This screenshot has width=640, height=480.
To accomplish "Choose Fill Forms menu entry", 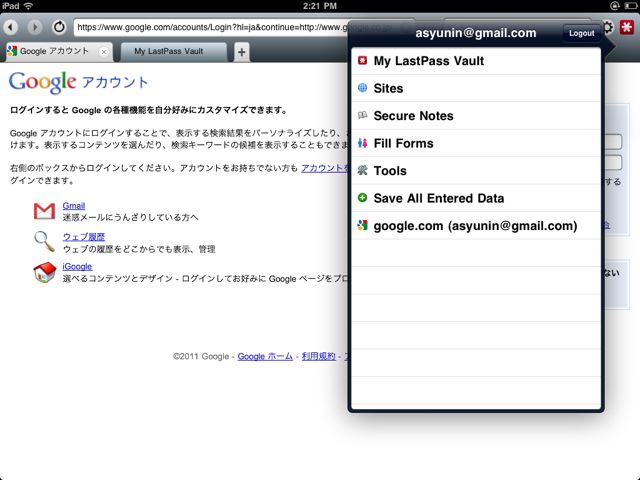I will 476,143.
